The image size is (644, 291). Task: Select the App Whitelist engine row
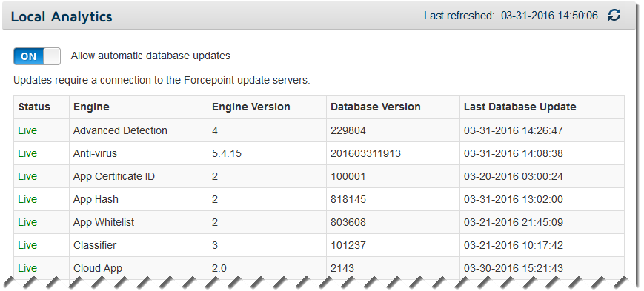tap(319, 222)
